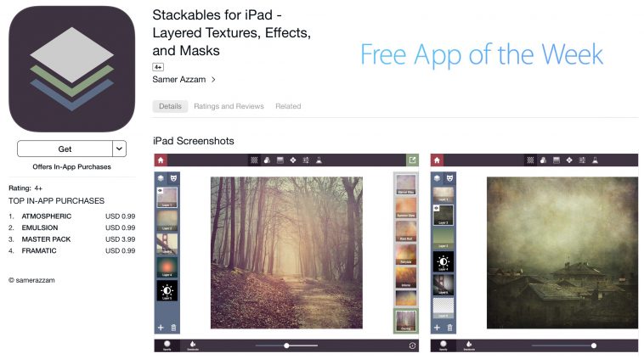Click the green export icon in first screenshot

point(412,160)
